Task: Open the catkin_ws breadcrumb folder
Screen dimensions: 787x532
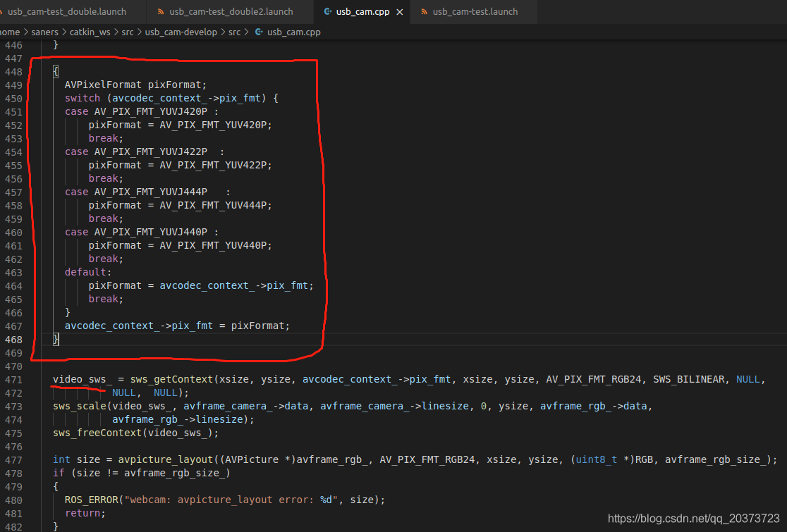Action: (x=90, y=32)
